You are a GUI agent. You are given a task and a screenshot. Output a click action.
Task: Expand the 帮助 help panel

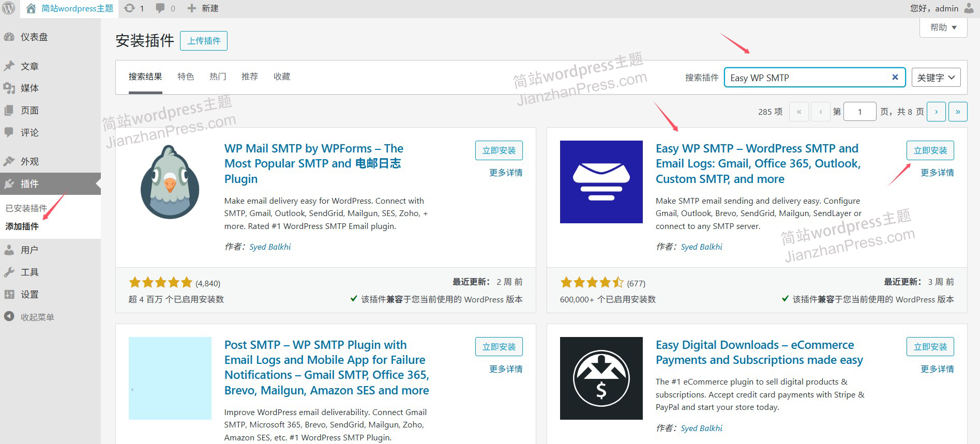(x=943, y=27)
